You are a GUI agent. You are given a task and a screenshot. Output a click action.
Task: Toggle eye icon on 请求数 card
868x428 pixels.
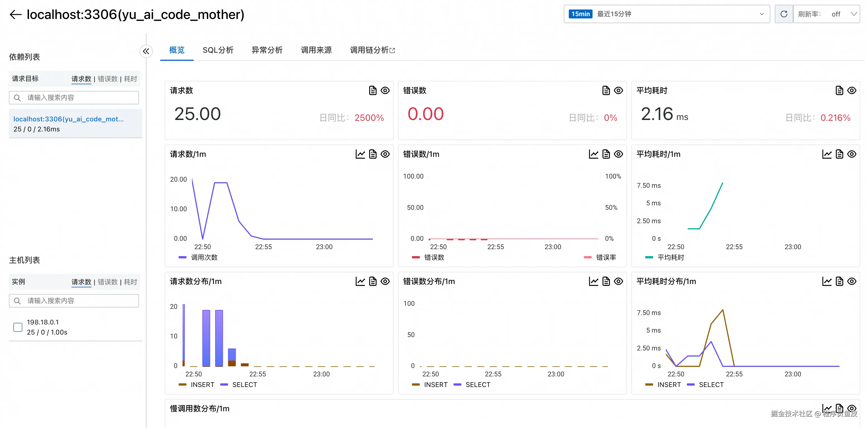click(x=385, y=91)
